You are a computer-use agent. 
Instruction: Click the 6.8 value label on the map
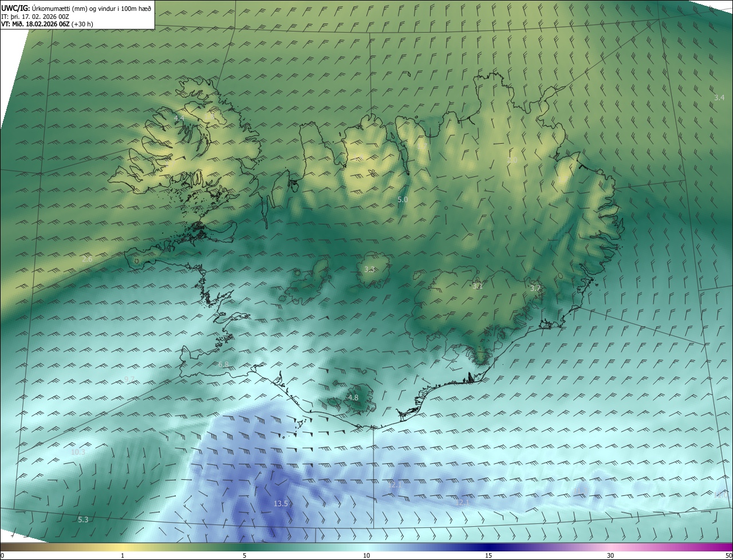pyautogui.click(x=223, y=364)
